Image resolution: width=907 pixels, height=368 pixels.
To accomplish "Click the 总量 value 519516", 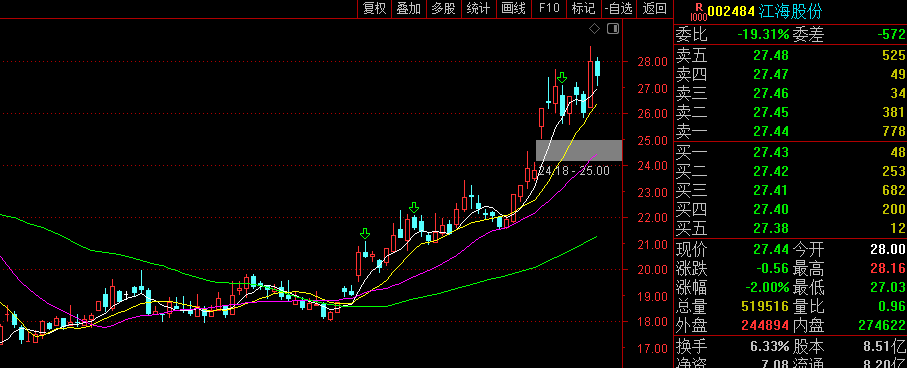I will coord(765,307).
